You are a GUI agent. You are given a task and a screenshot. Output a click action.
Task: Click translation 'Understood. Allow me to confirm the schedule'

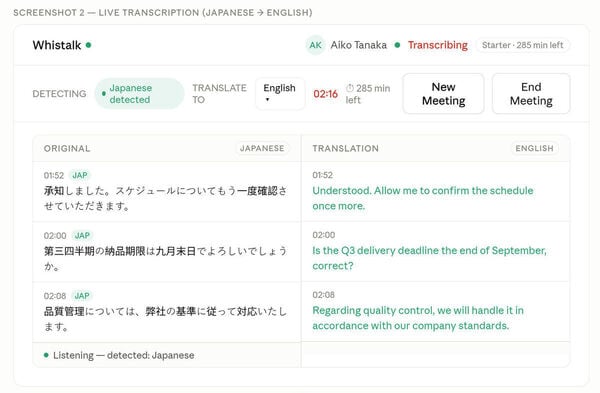pos(423,198)
